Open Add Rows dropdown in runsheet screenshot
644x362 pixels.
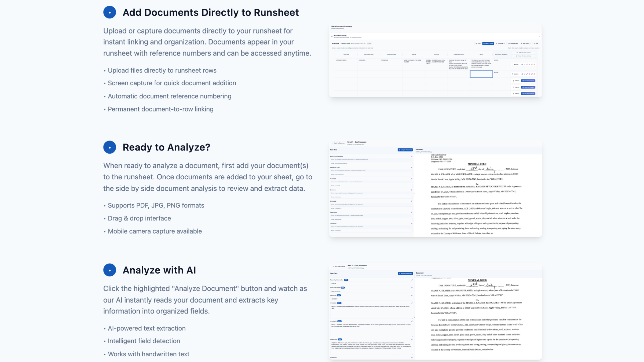pos(526,43)
